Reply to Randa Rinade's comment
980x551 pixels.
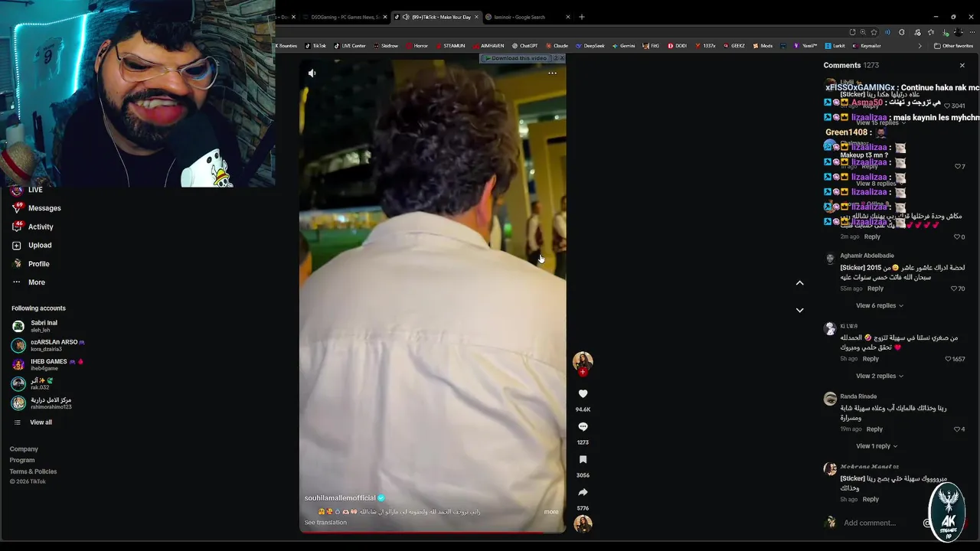[874, 429]
